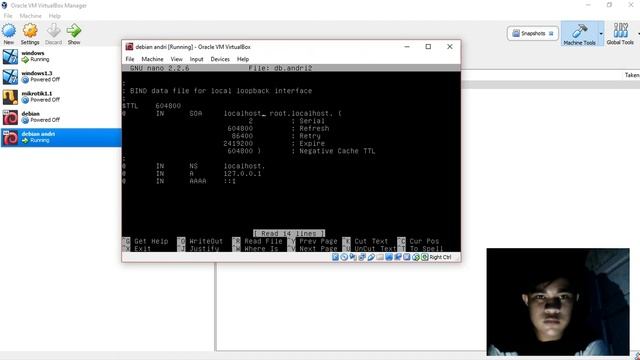Click the network adapter status icon
The height and width of the screenshot is (360, 640).
(x=362, y=257)
